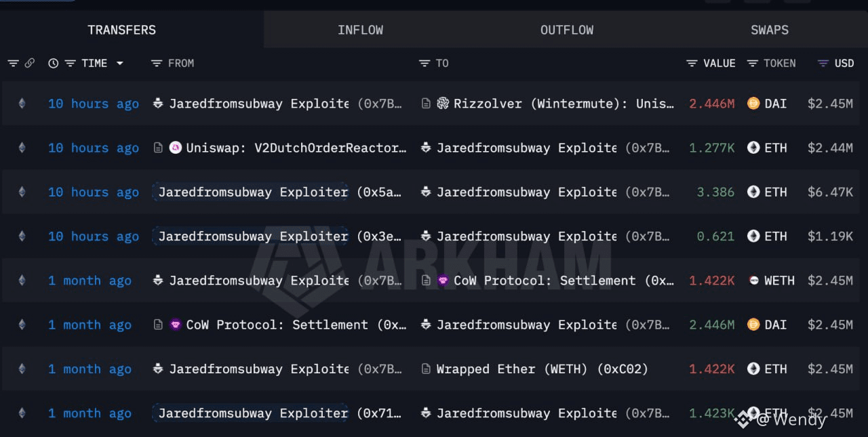868x437 pixels.
Task: Open '1 month ago' link in the WETH row
Action: [x=90, y=280]
